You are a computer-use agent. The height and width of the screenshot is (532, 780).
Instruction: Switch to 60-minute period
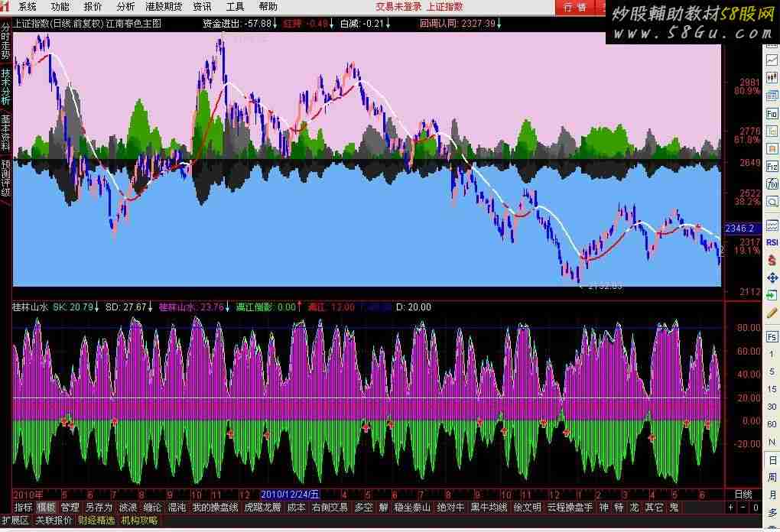[x=772, y=424]
